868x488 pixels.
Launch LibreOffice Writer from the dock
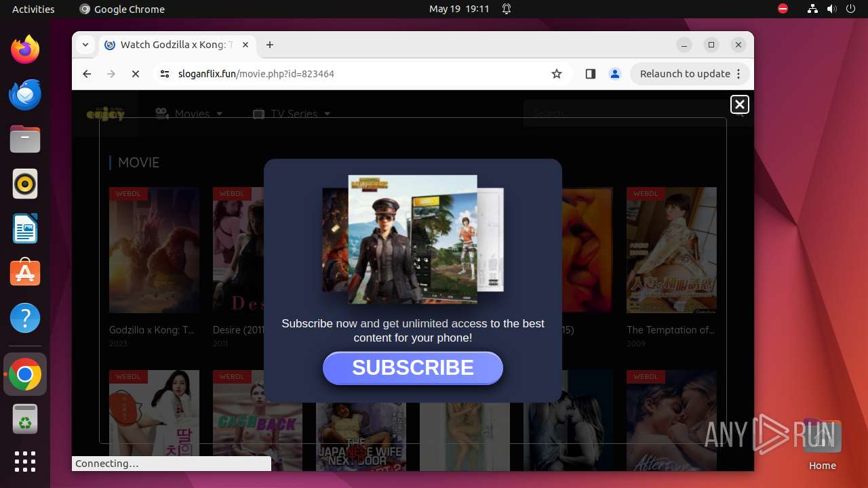(25, 228)
